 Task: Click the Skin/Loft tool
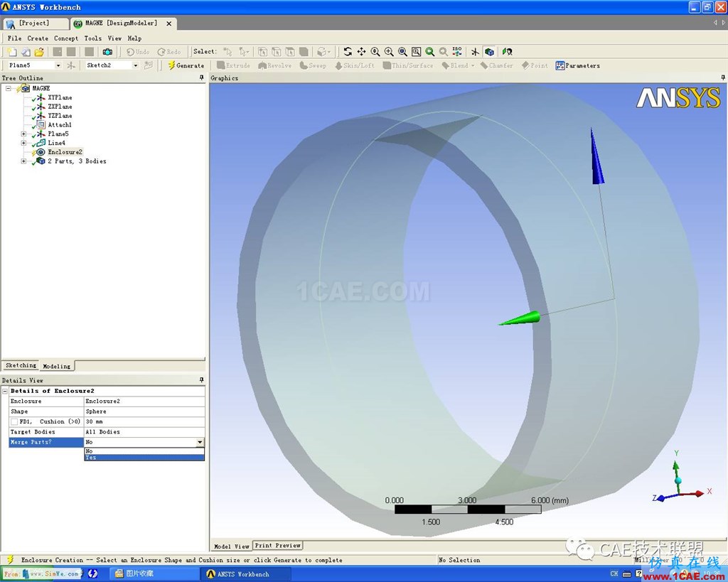tap(355, 65)
